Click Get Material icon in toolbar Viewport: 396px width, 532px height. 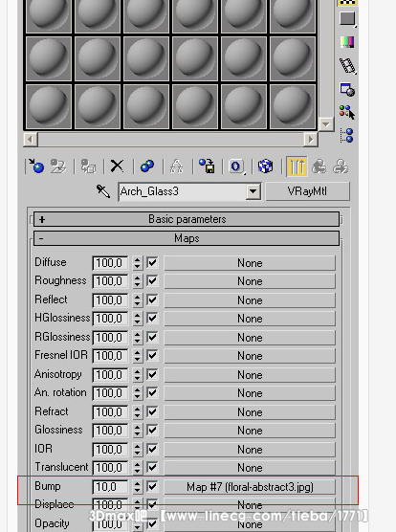click(x=36, y=166)
